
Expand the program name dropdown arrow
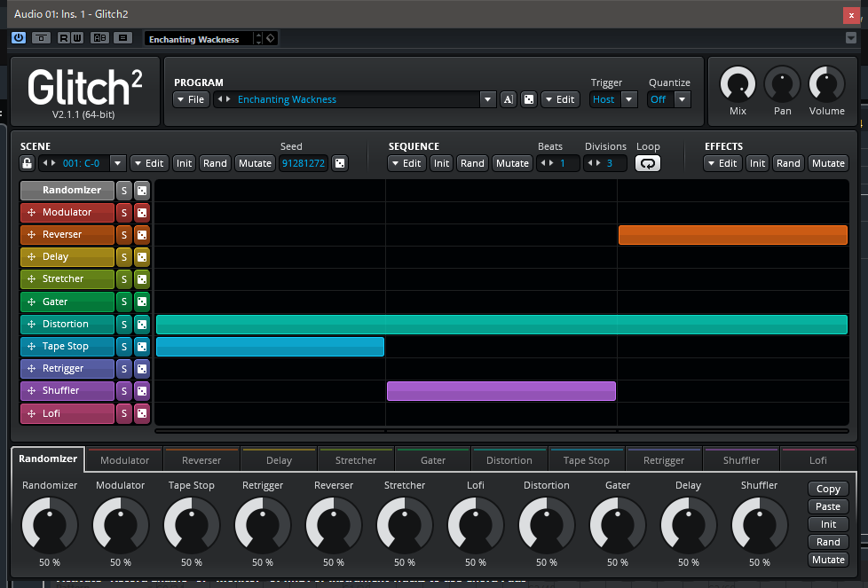(x=487, y=99)
